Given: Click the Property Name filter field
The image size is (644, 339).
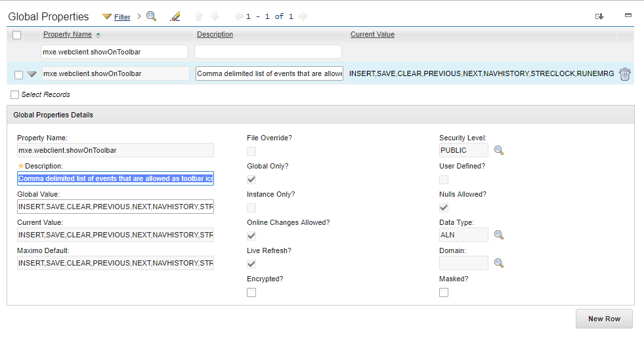Looking at the screenshot, I should coord(115,52).
